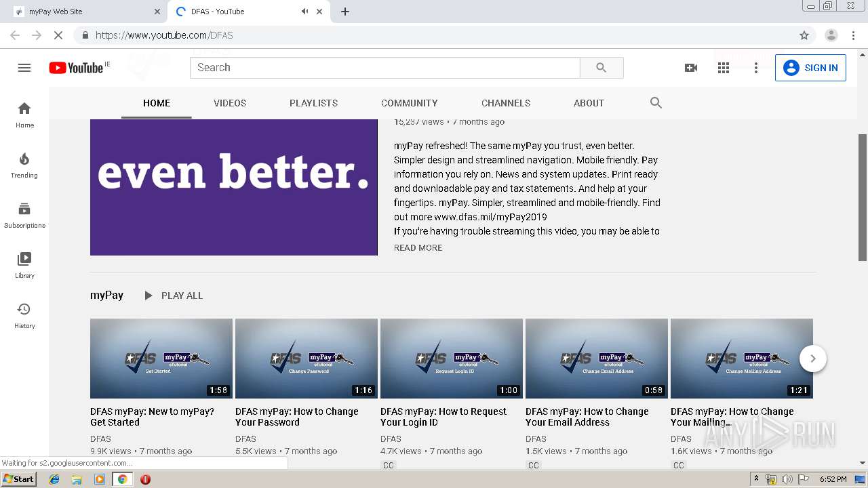Screen dimensions: 868x488
Task: Open the taskbar file explorer folder
Action: click(77, 479)
